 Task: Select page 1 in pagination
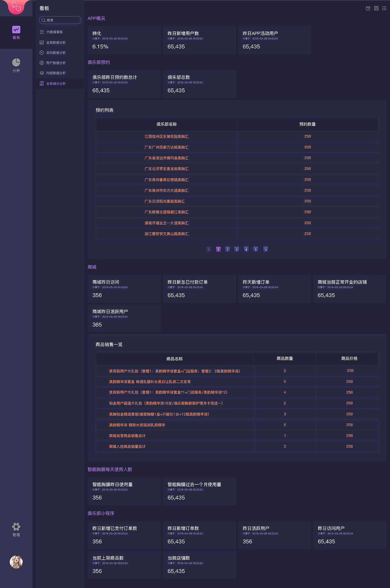pyautogui.click(x=218, y=249)
